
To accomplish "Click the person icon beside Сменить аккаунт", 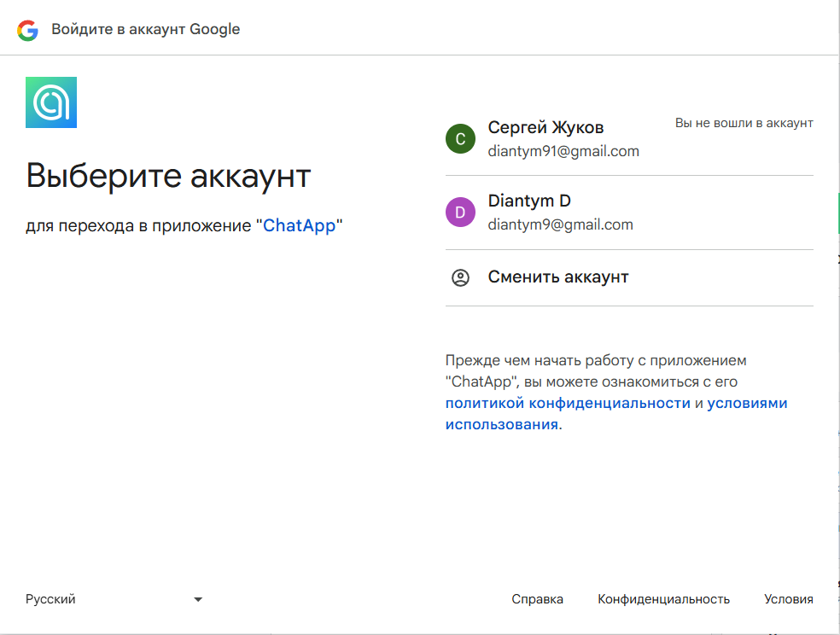I will coord(460,277).
